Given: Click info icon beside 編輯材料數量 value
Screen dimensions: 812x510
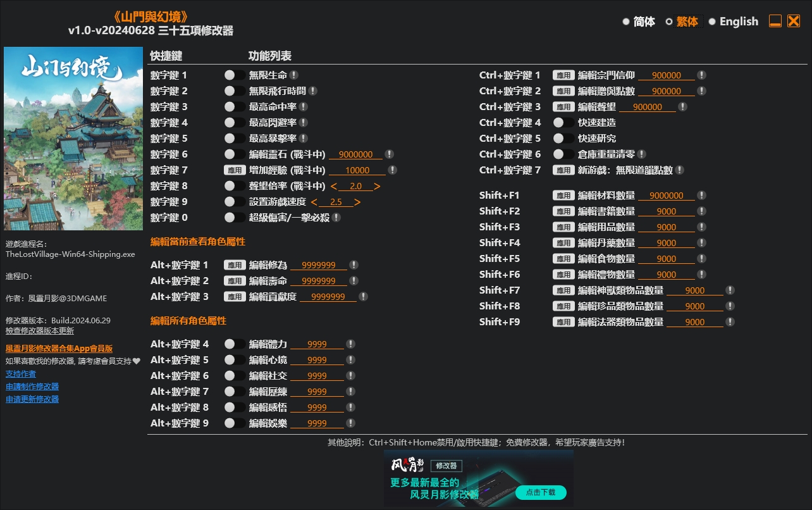Looking at the screenshot, I should (701, 196).
